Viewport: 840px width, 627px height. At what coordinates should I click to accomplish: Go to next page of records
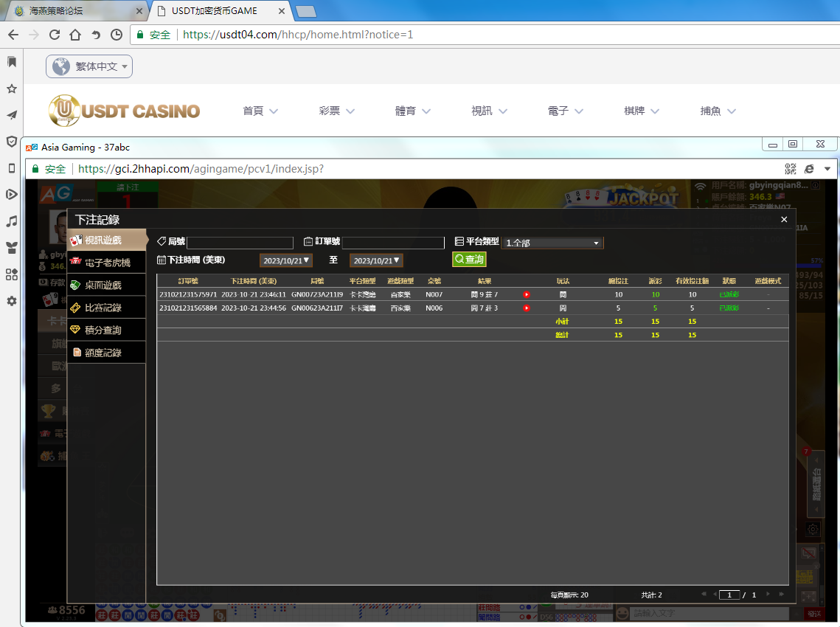[x=768, y=594]
